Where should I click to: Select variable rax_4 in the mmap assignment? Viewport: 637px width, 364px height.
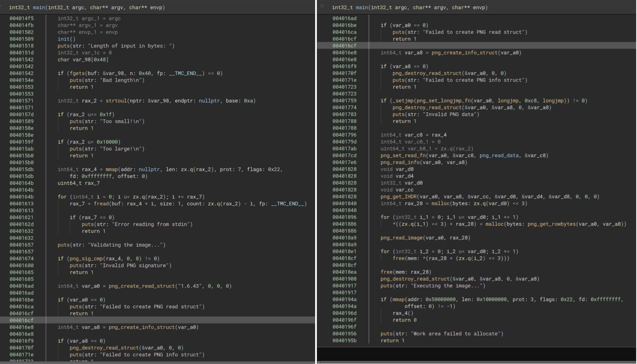[x=90, y=169]
